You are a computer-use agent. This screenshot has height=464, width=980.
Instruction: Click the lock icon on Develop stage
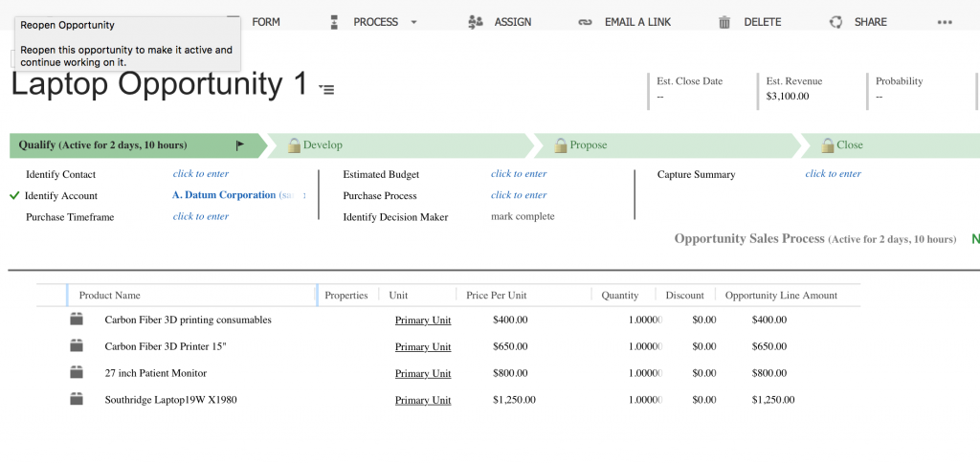coord(295,145)
